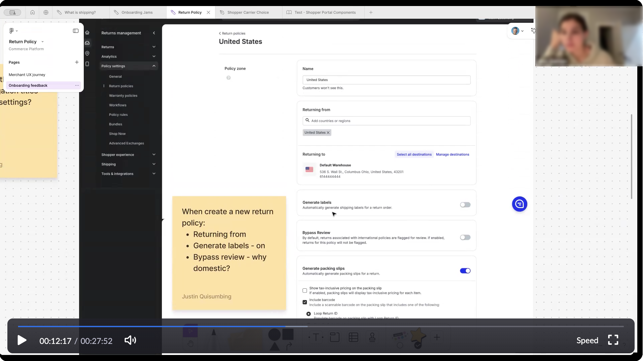The width and height of the screenshot is (644, 361).
Task: Switch to Shopper Carrier Choice tab
Action: coord(248,12)
